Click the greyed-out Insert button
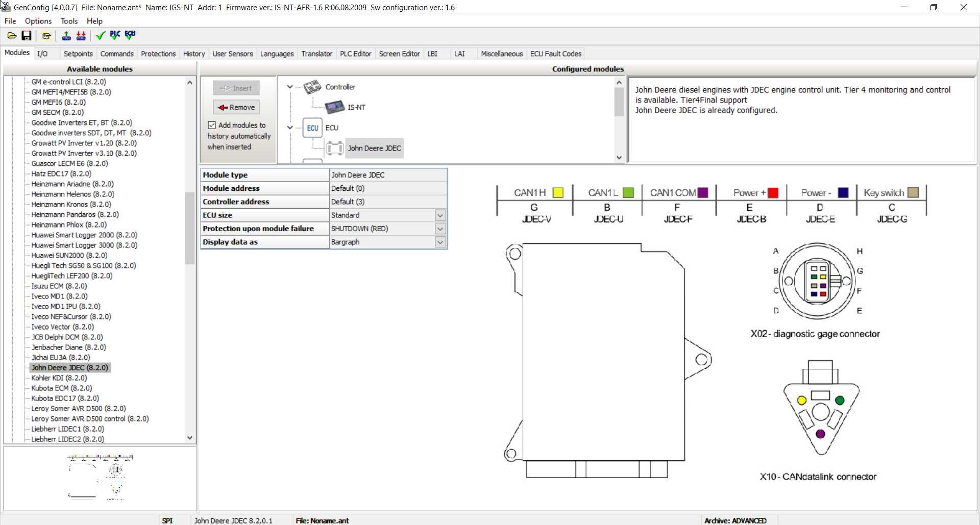980x525 pixels. coord(236,88)
